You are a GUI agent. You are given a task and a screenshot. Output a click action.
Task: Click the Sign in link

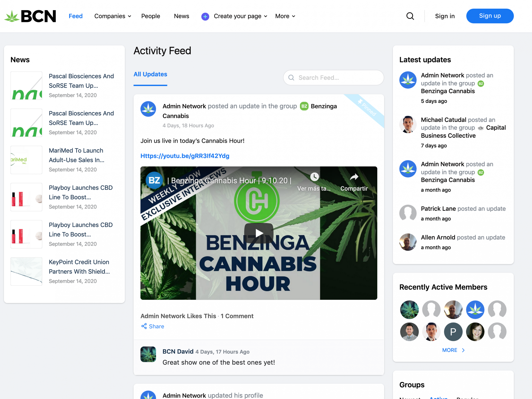click(445, 16)
